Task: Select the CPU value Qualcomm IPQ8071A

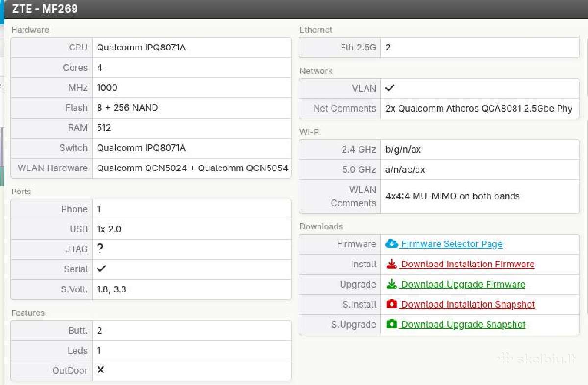Action: click(x=141, y=48)
